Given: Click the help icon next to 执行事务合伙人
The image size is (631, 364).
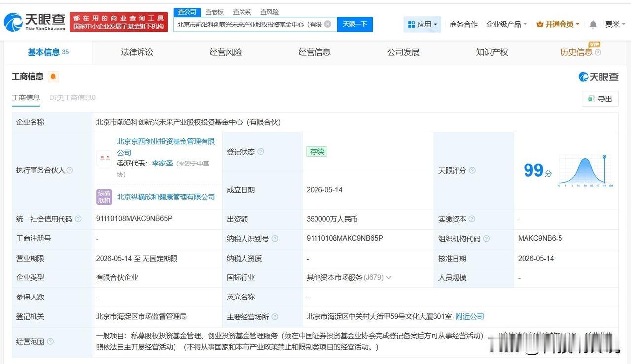Looking at the screenshot, I should click(70, 170).
